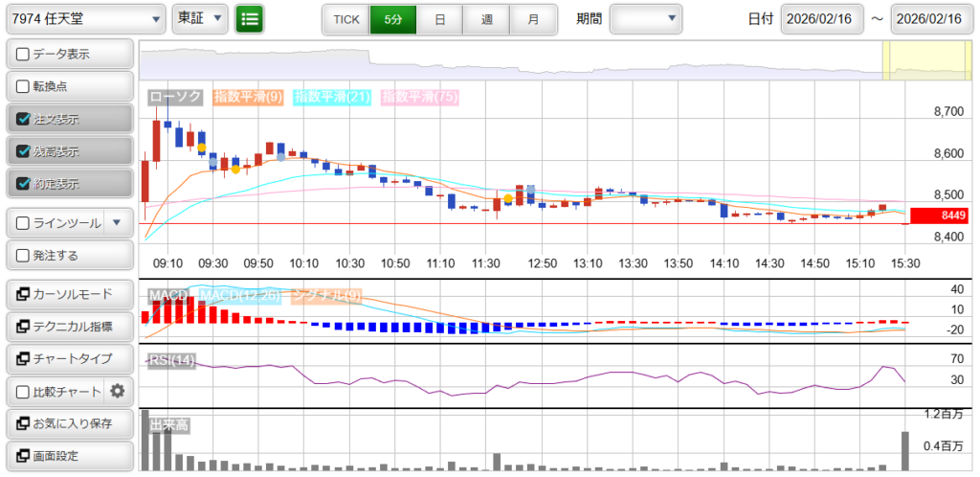Image resolution: width=980 pixels, height=477 pixels.
Task: Open comparison chart gear settings
Action: coord(118,391)
